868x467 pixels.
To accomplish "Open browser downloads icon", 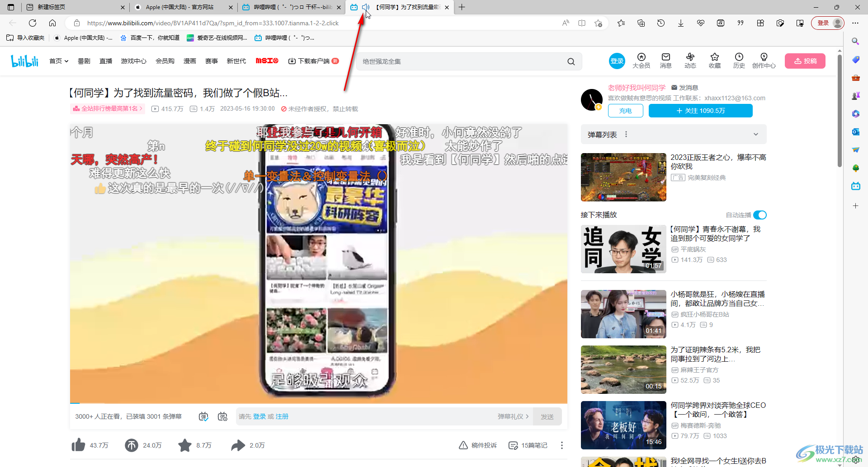I will [x=680, y=23].
